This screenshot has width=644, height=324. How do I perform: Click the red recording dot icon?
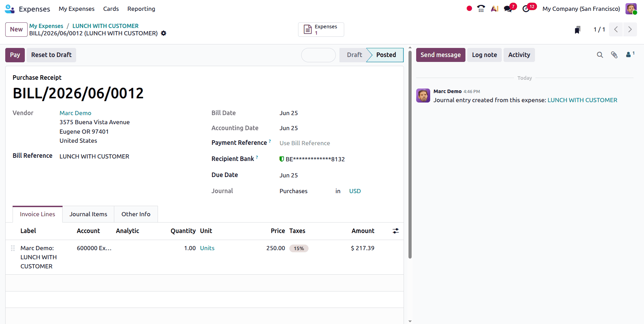pos(469,8)
